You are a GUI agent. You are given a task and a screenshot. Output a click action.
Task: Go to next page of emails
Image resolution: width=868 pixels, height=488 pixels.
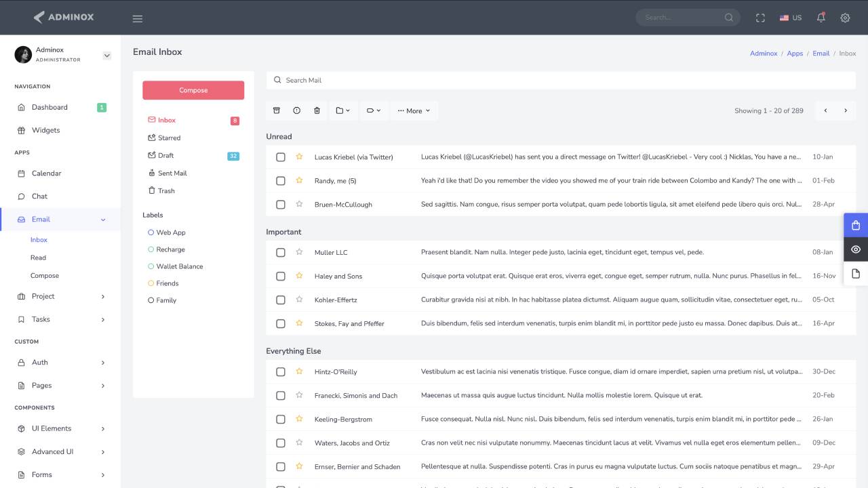coord(846,110)
